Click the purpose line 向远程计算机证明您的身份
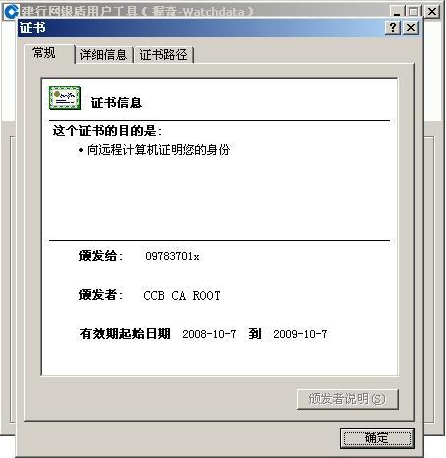Image resolution: width=446 pixels, height=458 pixels. (x=158, y=150)
